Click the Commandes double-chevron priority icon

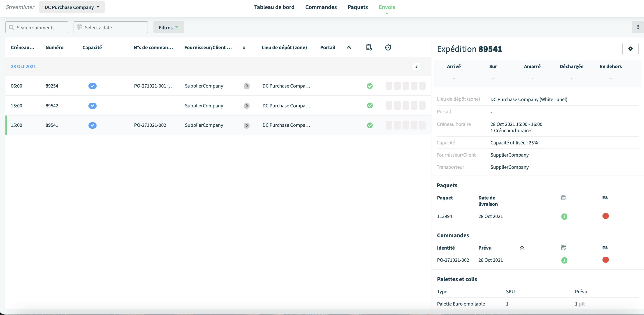(x=522, y=248)
